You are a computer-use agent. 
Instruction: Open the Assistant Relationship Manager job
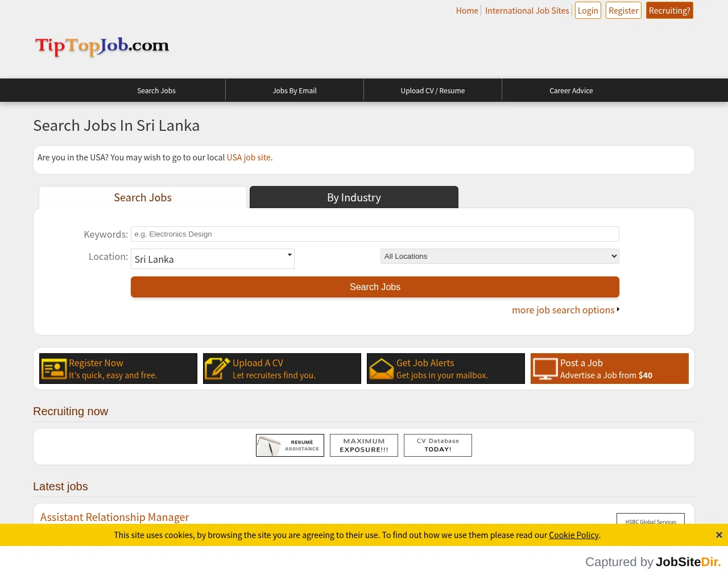tap(115, 517)
